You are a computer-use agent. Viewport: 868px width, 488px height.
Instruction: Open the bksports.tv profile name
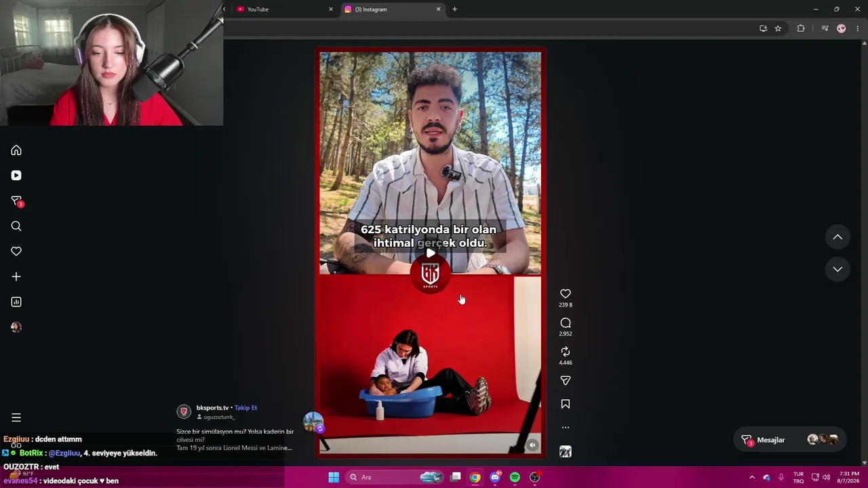212,408
